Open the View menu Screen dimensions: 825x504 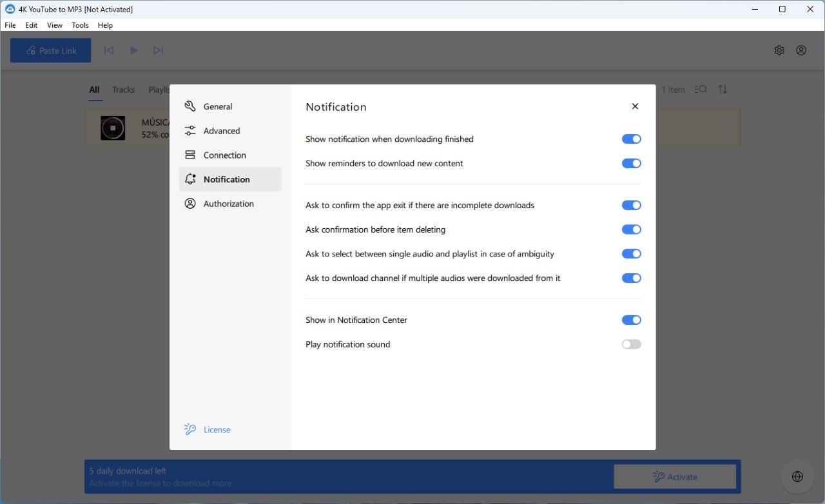click(x=55, y=25)
